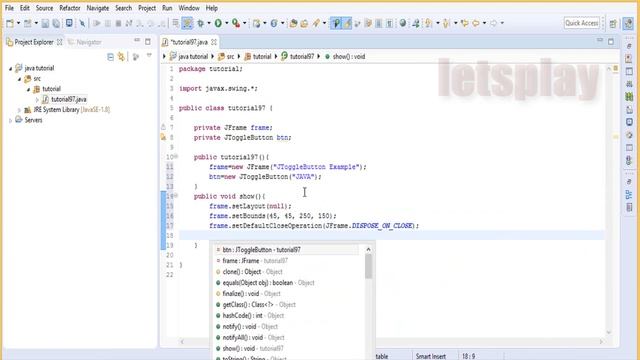The image size is (640, 360).
Task: Click the New Java Class icon
Action: click(274, 23)
